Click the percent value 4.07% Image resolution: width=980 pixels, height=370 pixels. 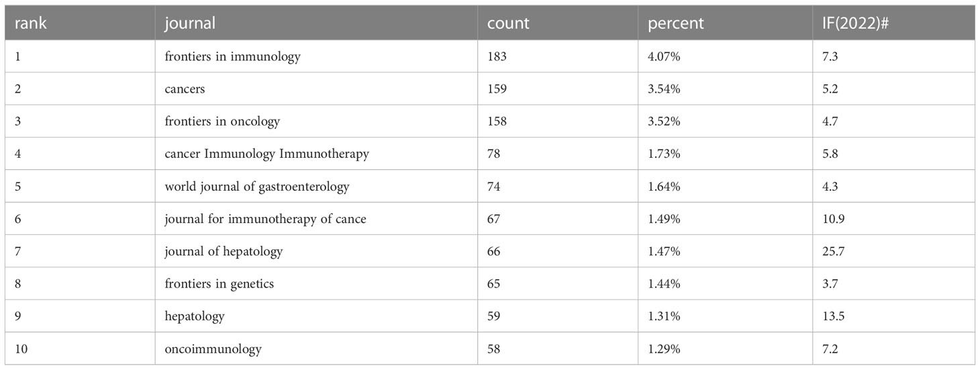click(x=664, y=57)
